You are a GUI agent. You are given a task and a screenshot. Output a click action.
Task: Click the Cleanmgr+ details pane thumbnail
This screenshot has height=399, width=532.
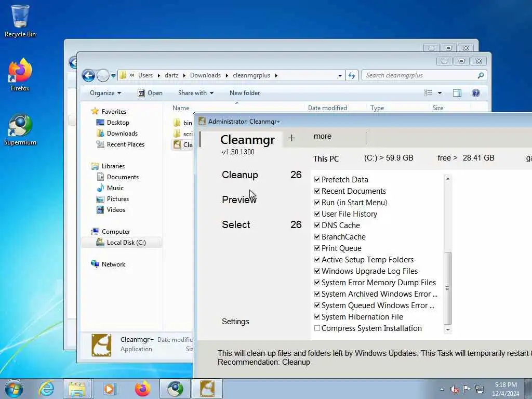[101, 345]
